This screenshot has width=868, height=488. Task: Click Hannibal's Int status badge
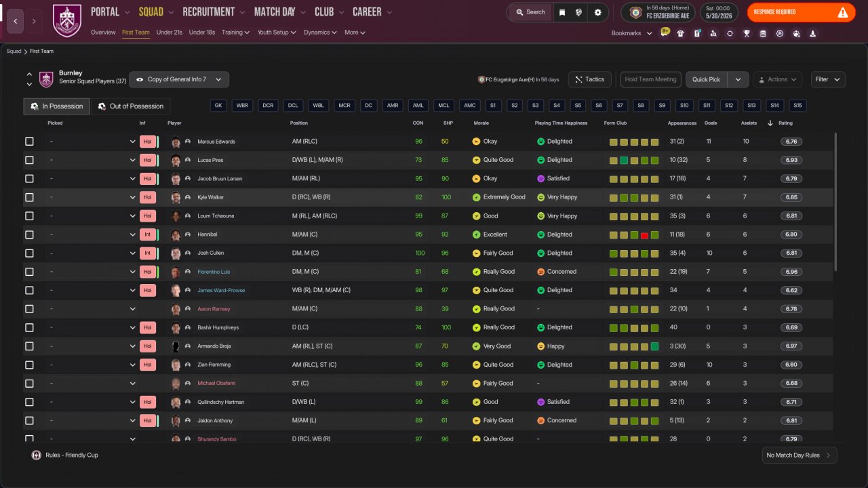click(148, 235)
